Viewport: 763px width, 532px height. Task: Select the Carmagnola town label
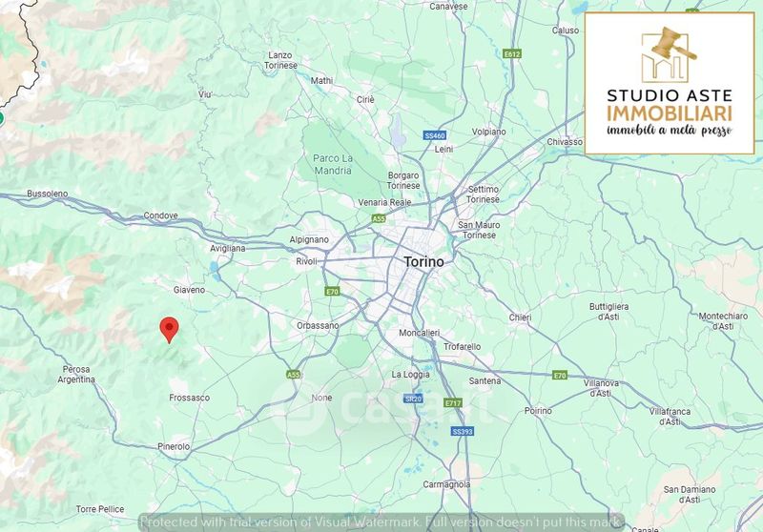coord(446,484)
